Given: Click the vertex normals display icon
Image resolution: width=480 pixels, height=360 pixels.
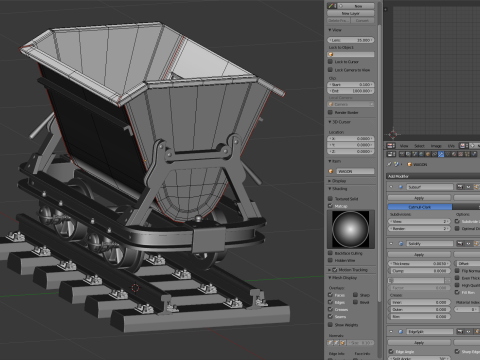Looking at the screenshot, I should 330,343.
